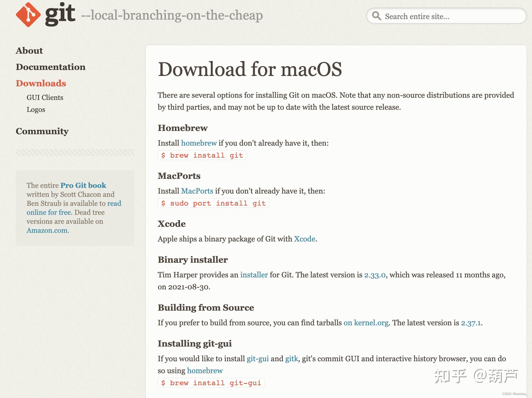This screenshot has width=532, height=398.
Task: Open the git-gui link
Action: 257,359
